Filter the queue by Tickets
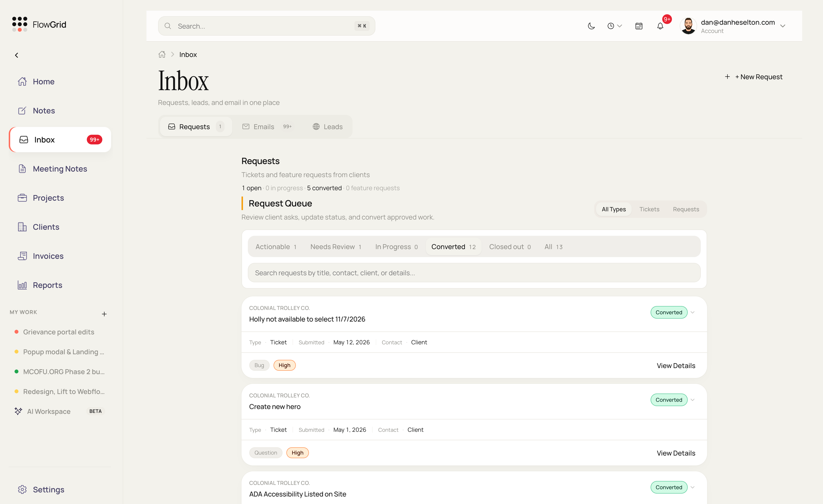The height and width of the screenshot is (504, 823). click(x=649, y=209)
